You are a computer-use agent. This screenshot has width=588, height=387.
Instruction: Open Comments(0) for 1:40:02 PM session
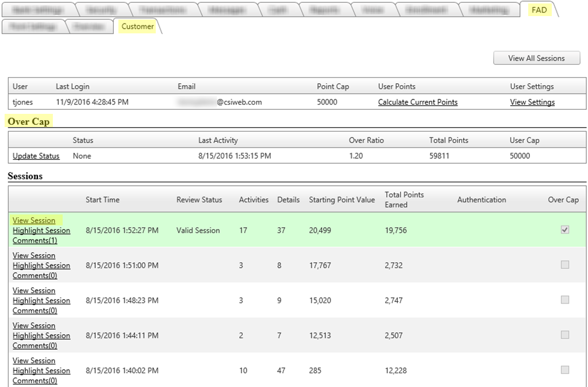click(35, 381)
